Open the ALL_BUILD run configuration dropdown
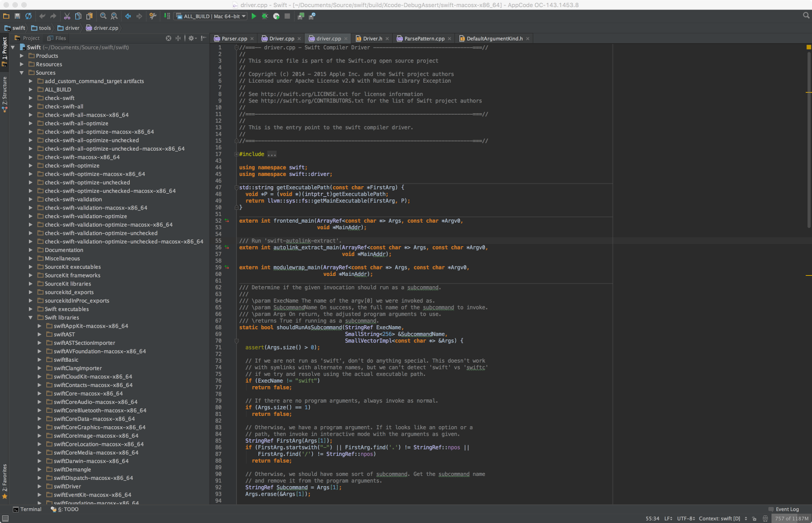The image size is (812, 523). tap(211, 16)
